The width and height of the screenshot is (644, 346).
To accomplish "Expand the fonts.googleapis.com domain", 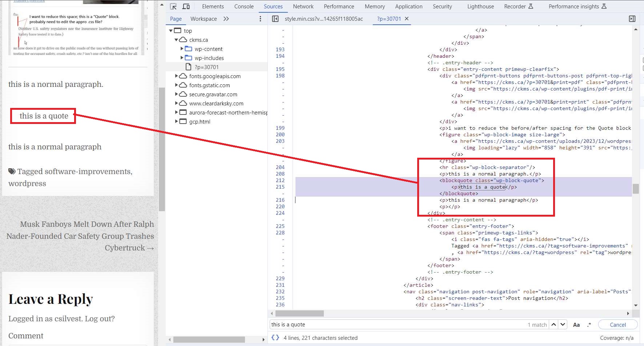I will (177, 76).
